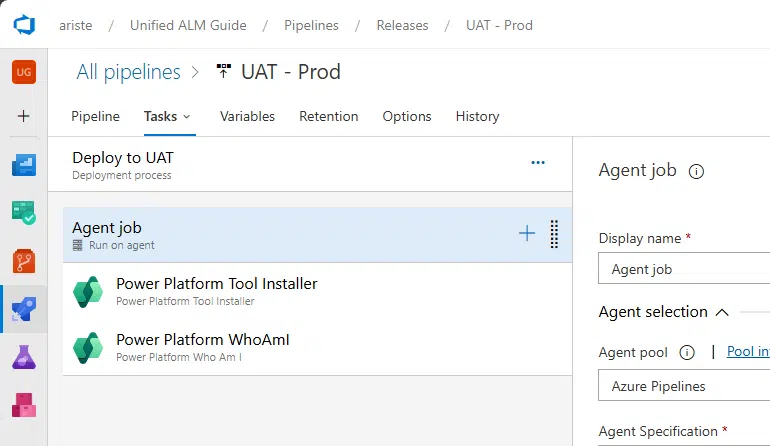This screenshot has width=770, height=446.
Task: Switch to the Variables tab
Action: point(248,116)
